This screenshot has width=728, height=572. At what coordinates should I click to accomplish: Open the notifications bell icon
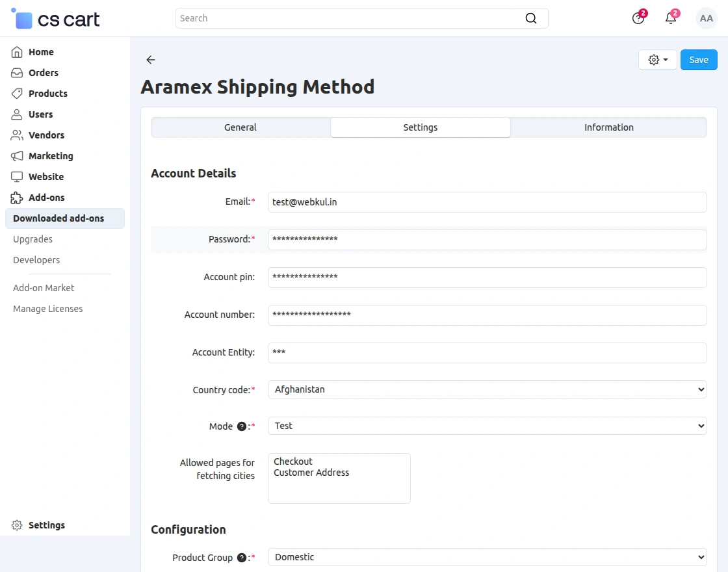(671, 18)
